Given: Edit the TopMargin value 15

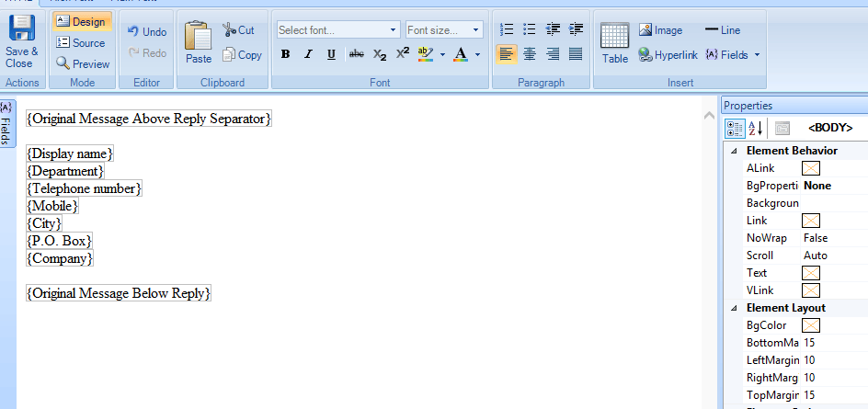Looking at the screenshot, I should click(809, 395).
